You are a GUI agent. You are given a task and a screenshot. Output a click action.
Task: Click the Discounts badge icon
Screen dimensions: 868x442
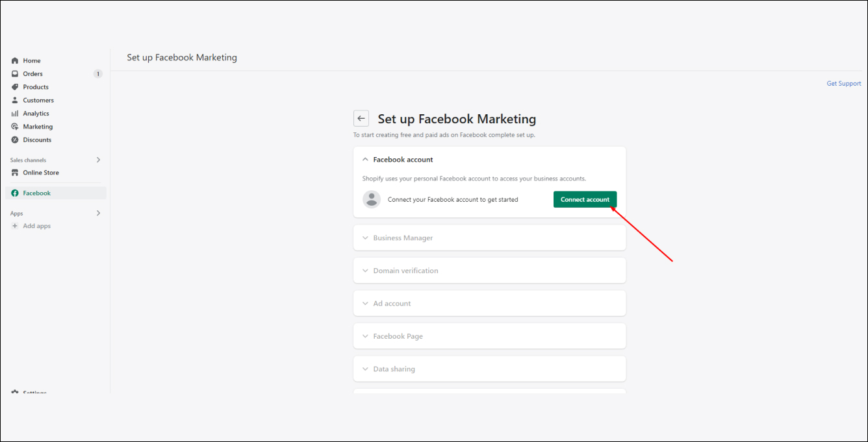coord(15,140)
